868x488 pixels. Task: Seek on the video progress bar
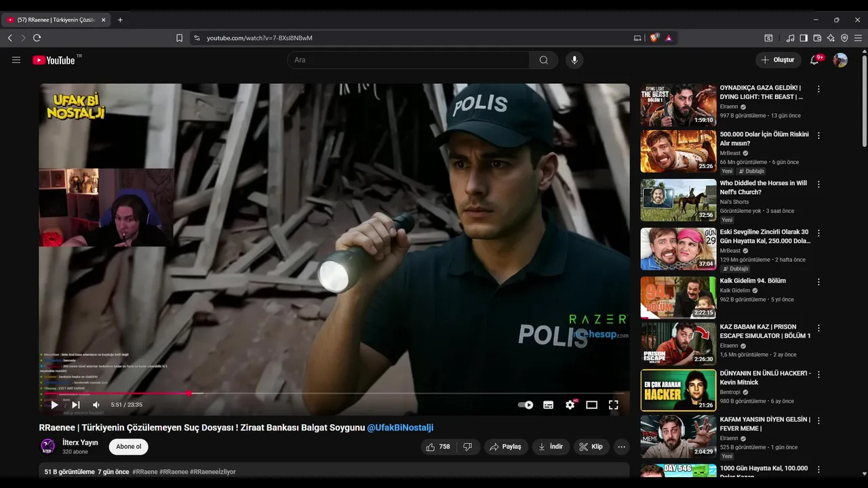pyautogui.click(x=334, y=393)
